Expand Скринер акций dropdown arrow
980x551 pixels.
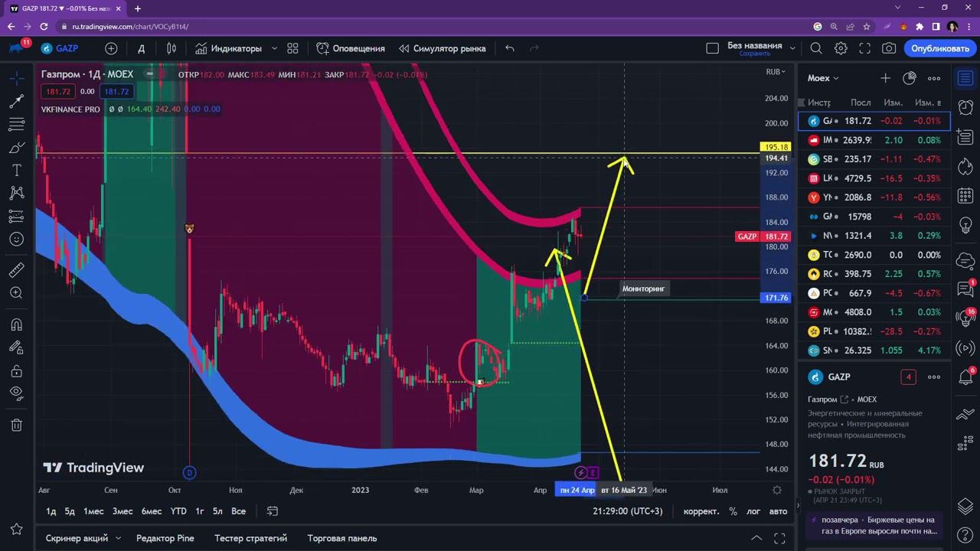118,538
